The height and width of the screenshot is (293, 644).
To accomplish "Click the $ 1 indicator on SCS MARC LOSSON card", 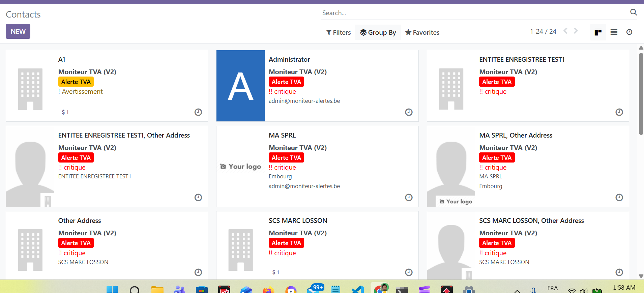I will click(x=275, y=272).
